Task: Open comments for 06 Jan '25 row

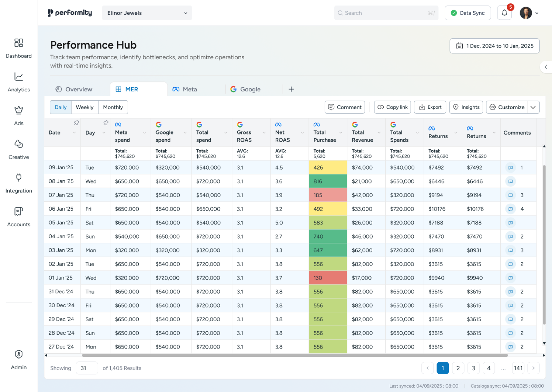Action: (510, 209)
